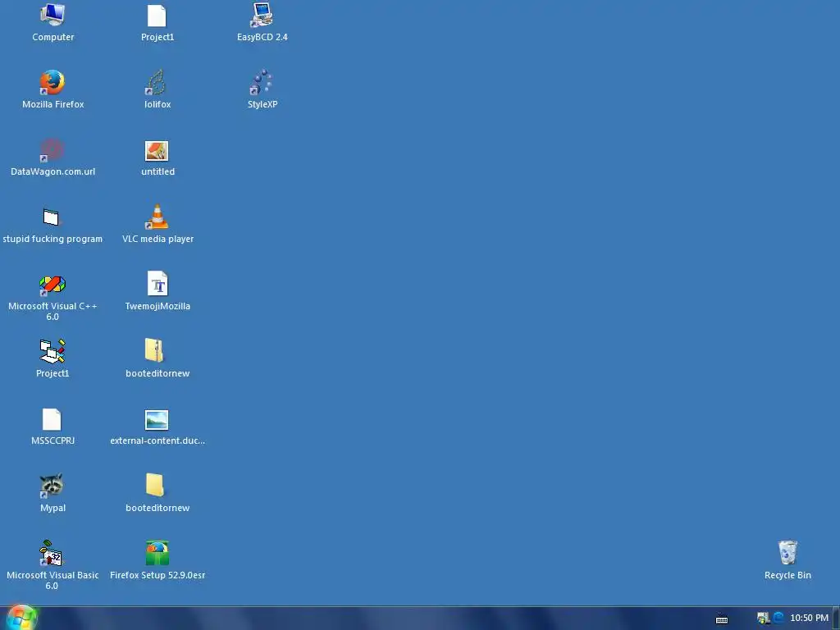Select the booteditornew zipped archive icon
Image resolution: width=840 pixels, height=630 pixels.
pos(155,351)
